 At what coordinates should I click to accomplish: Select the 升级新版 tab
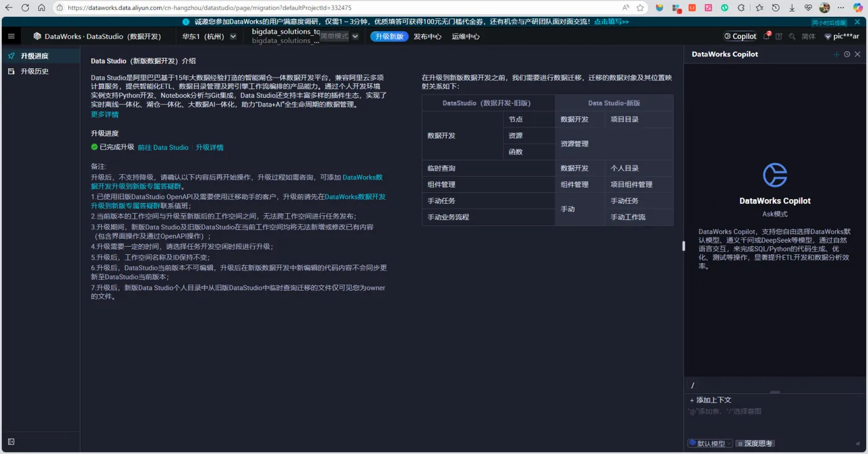tap(389, 37)
